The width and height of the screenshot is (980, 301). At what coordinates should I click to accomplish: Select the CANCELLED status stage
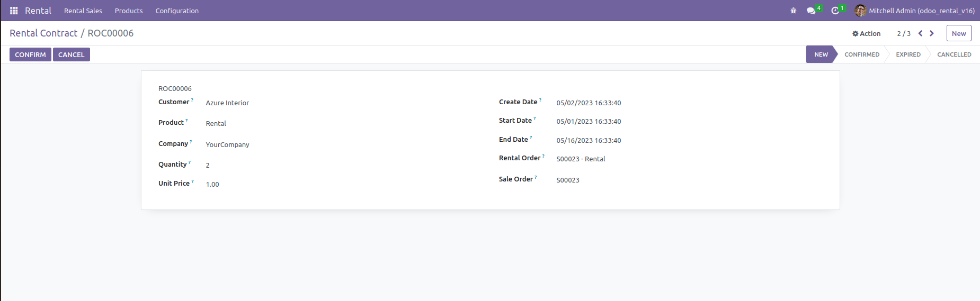954,54
